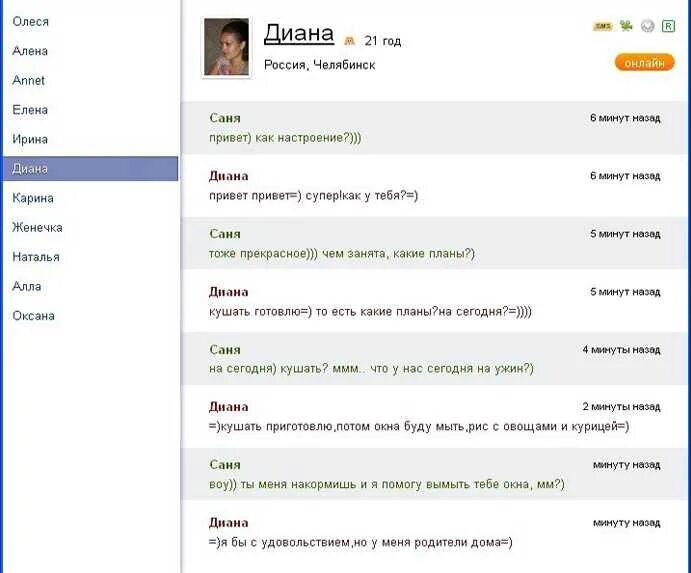Image resolution: width=691 pixels, height=573 pixels.
Task: Select Олеся in the contacts list
Action: pyautogui.click(x=30, y=21)
